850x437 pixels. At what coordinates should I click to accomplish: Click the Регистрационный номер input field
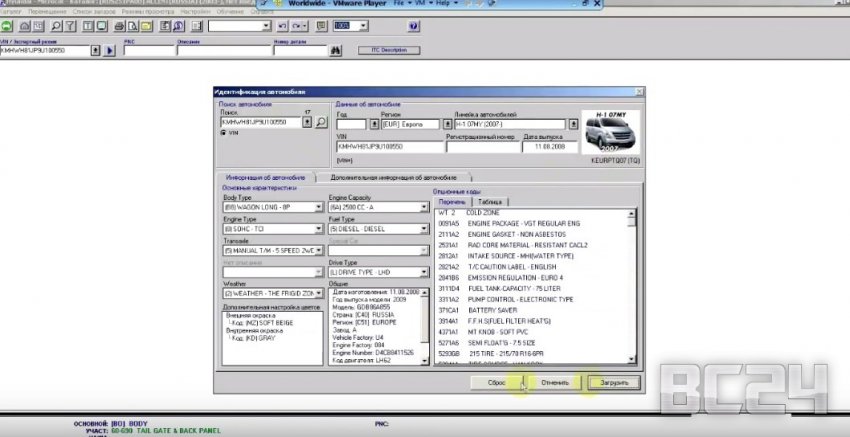pyautogui.click(x=482, y=147)
